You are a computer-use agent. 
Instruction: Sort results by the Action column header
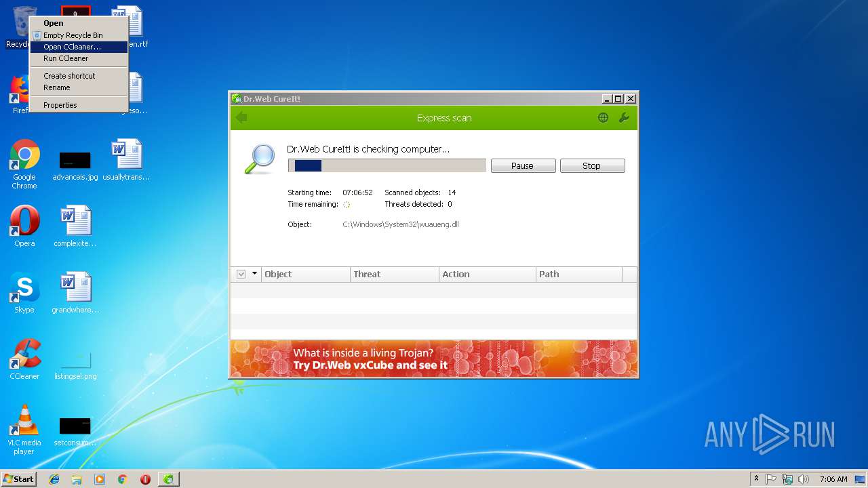[488, 274]
